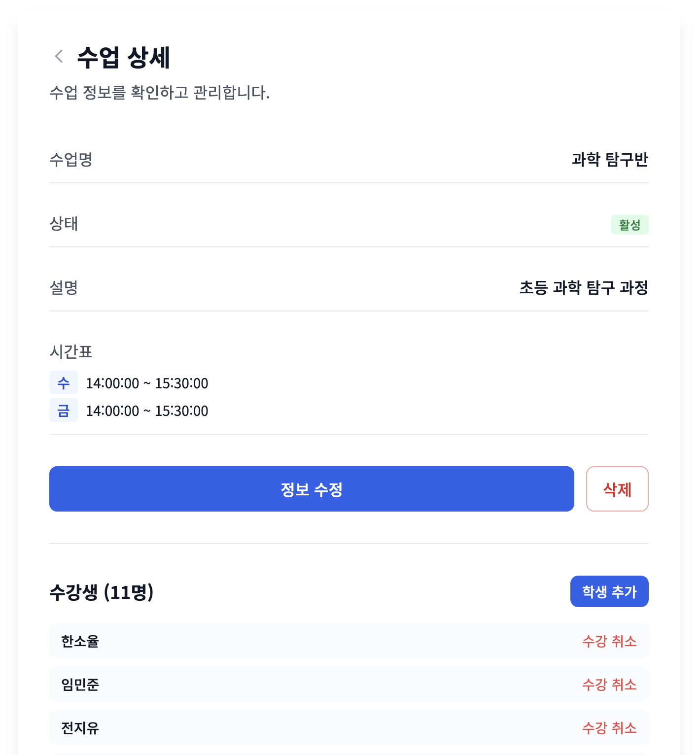The width and height of the screenshot is (700, 755).
Task: Cancel enrollment for 전지유
Action: (610, 728)
